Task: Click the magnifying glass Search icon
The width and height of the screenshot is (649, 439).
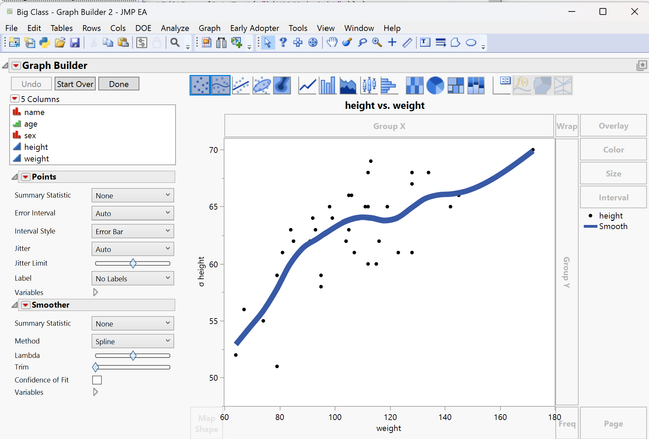Action: 175,42
